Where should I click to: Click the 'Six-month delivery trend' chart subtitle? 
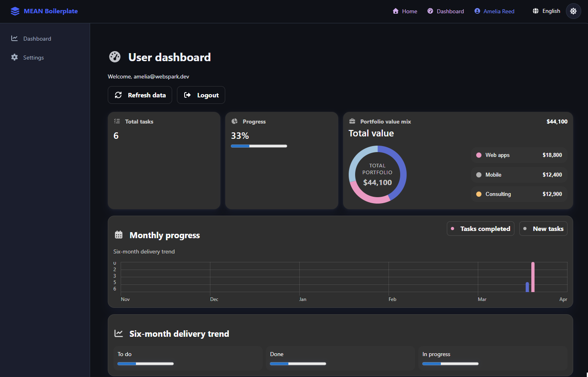(144, 251)
